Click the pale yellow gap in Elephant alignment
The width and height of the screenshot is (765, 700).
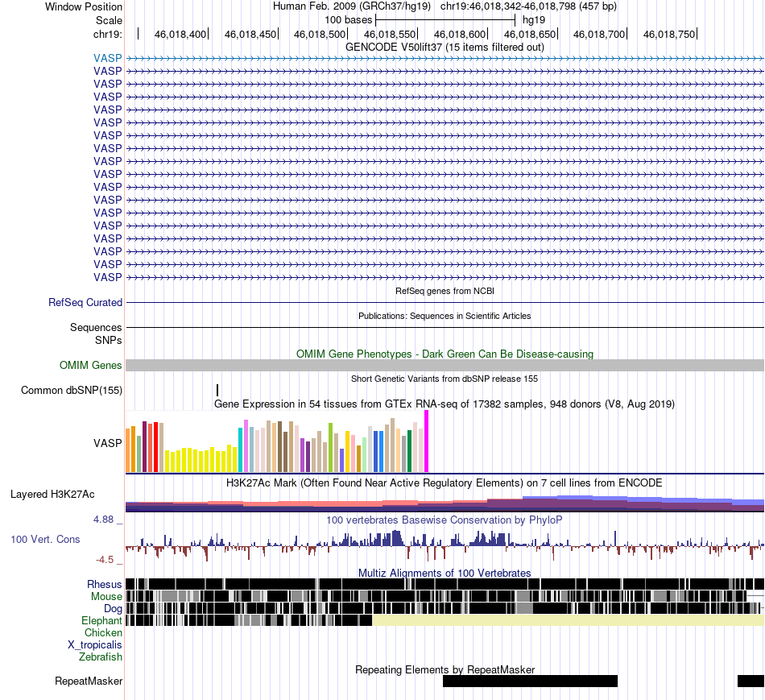(568, 620)
